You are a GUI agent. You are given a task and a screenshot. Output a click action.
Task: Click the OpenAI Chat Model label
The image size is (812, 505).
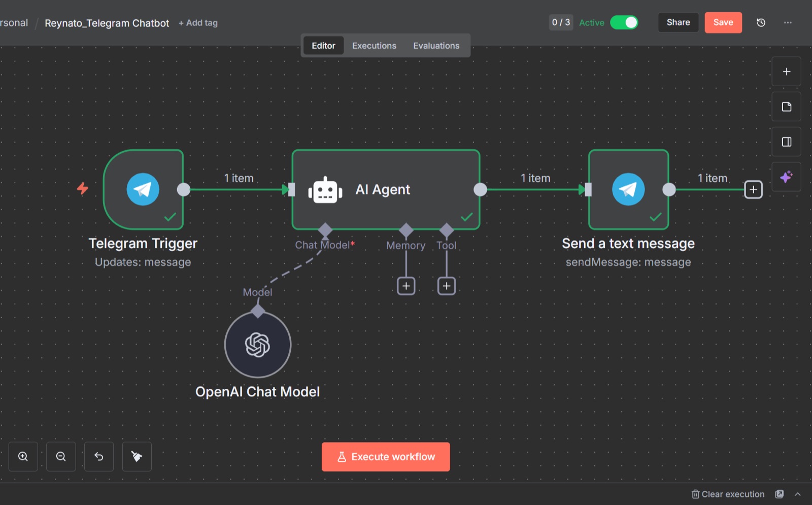tap(258, 392)
